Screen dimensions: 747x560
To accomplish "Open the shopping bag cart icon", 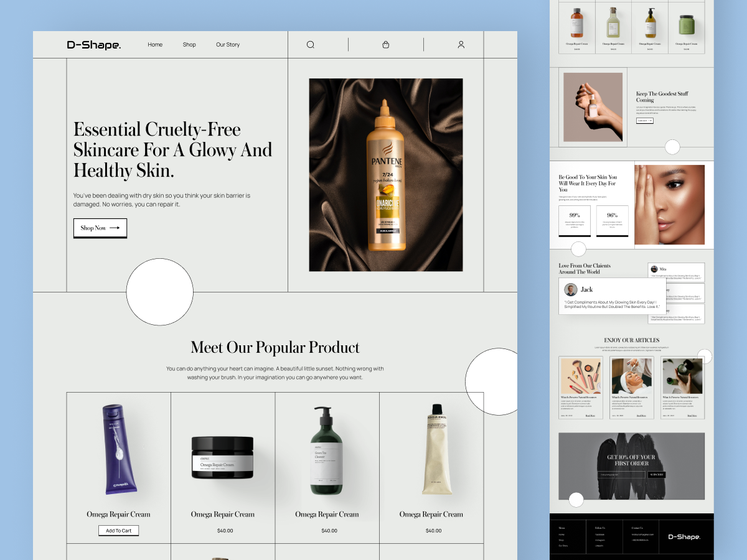I will pos(385,45).
